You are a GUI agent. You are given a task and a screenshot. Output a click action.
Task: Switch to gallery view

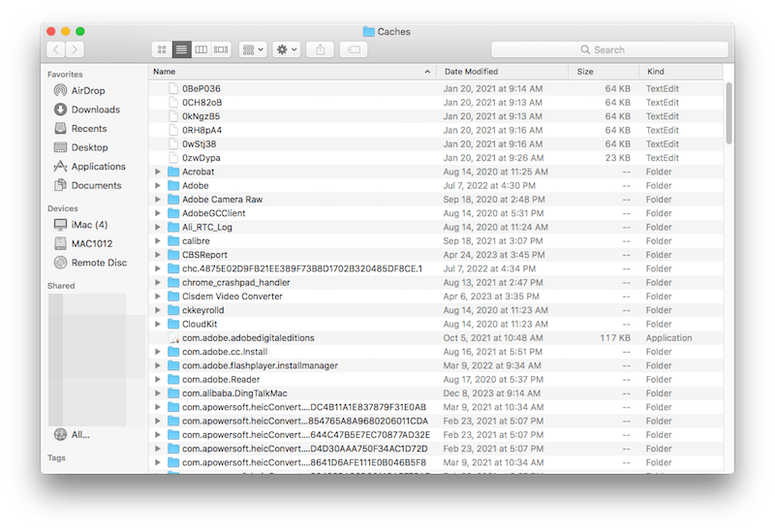coord(221,49)
